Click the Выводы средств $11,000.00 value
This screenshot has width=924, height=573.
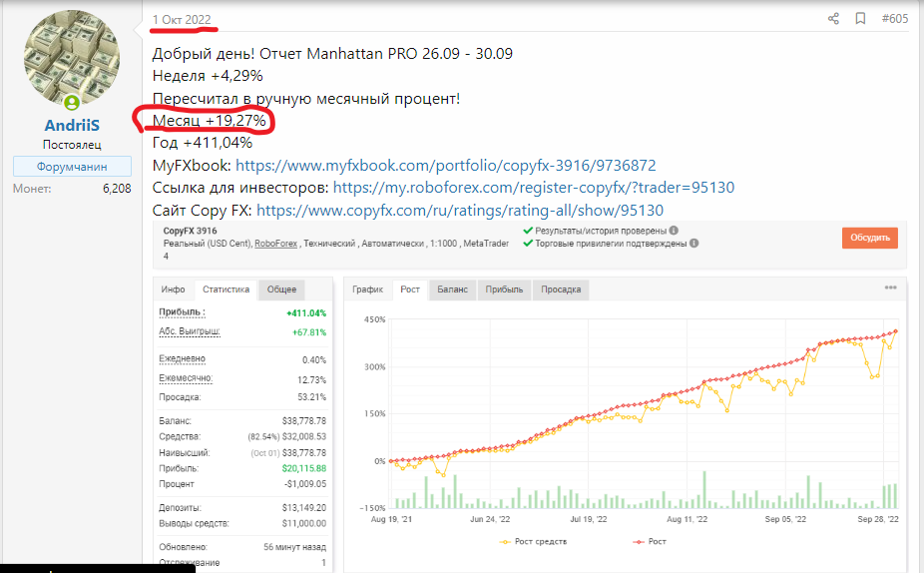click(304, 523)
